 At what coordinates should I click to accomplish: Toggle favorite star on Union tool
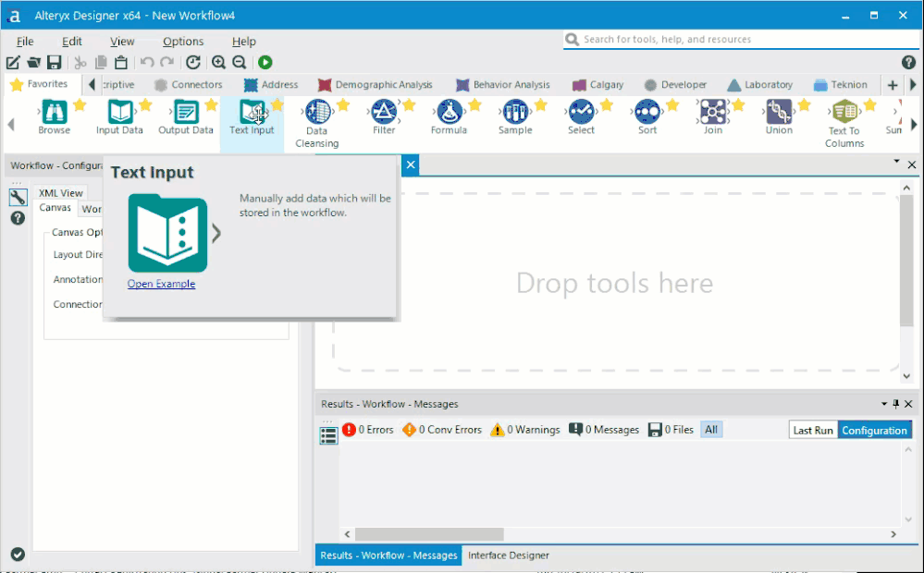805,105
